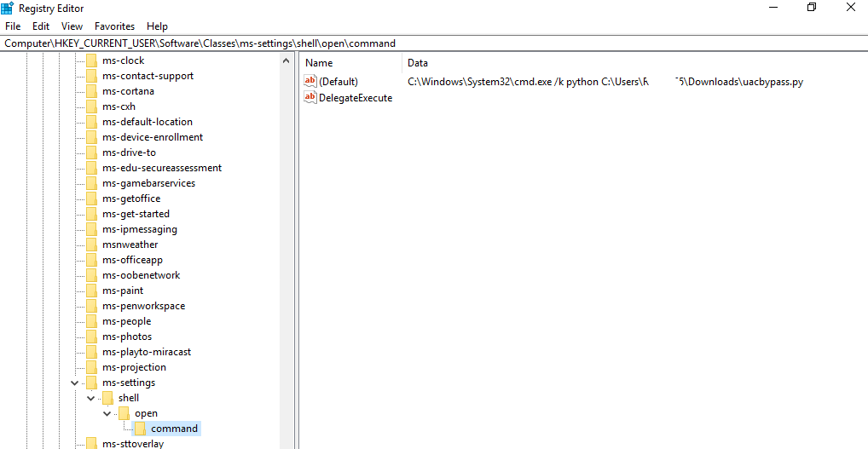The width and height of the screenshot is (868, 449).
Task: Select the (Default) value name
Action: coord(339,82)
